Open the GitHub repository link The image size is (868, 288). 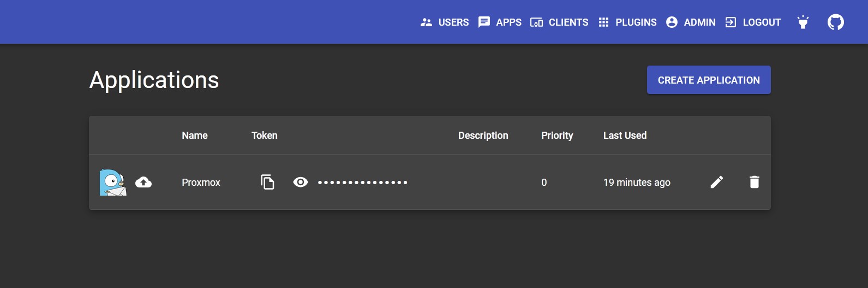[836, 22]
